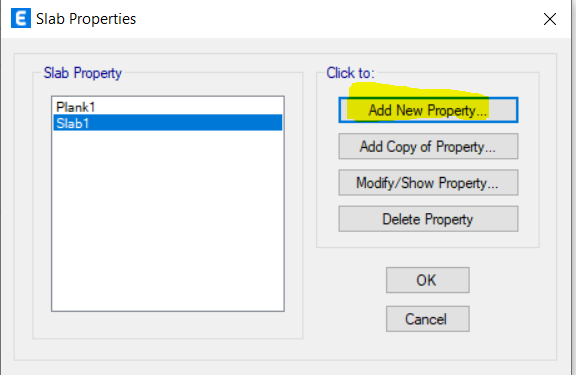The height and width of the screenshot is (375, 576).
Task: Cancel the Slab Properties dialog
Action: (x=428, y=319)
